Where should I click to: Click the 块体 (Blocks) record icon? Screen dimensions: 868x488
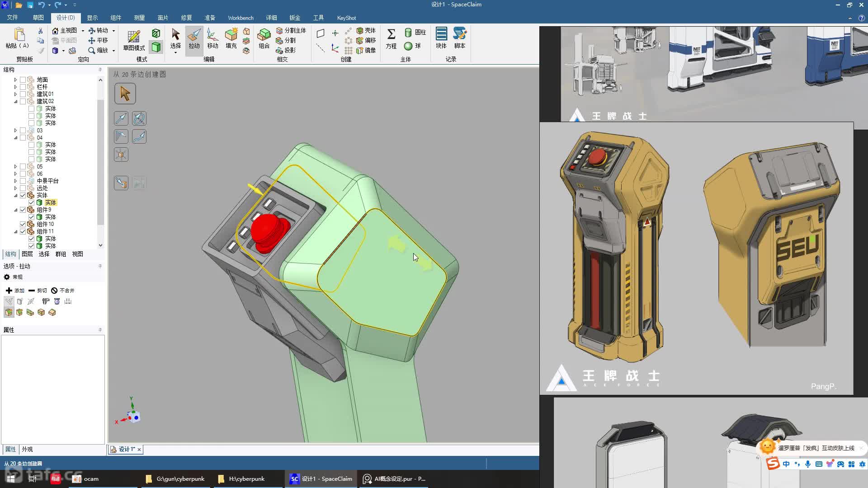(441, 38)
